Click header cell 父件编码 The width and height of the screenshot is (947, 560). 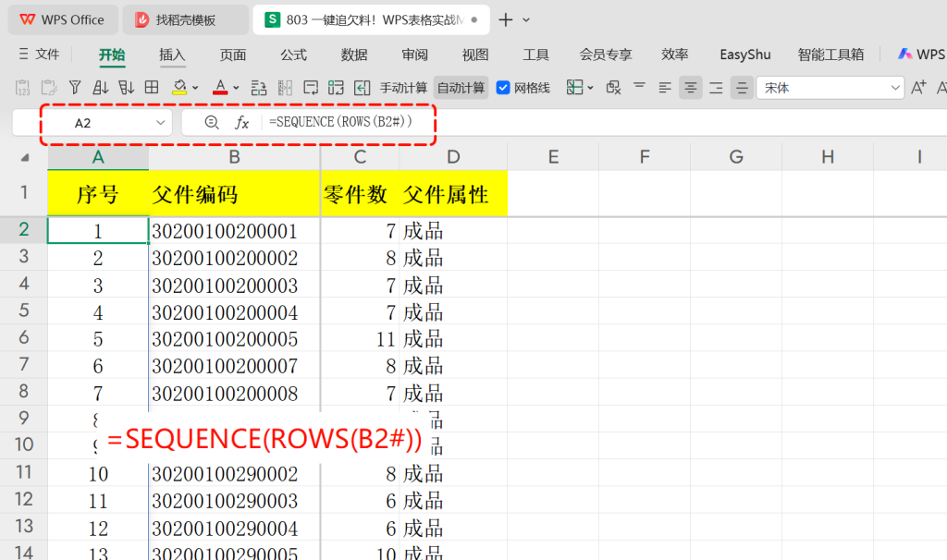point(234,194)
